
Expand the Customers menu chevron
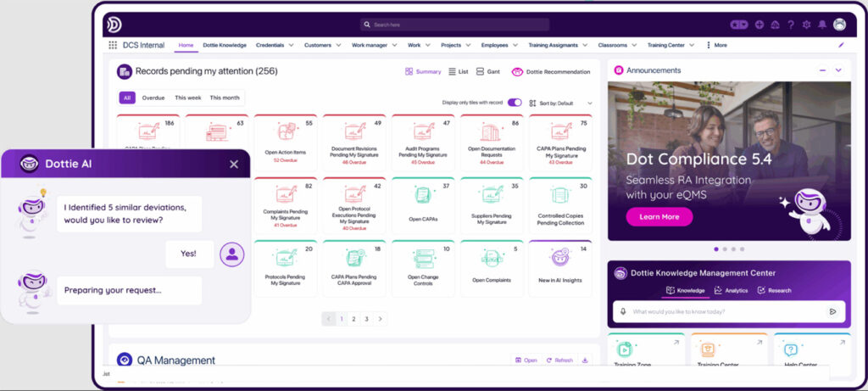click(339, 46)
